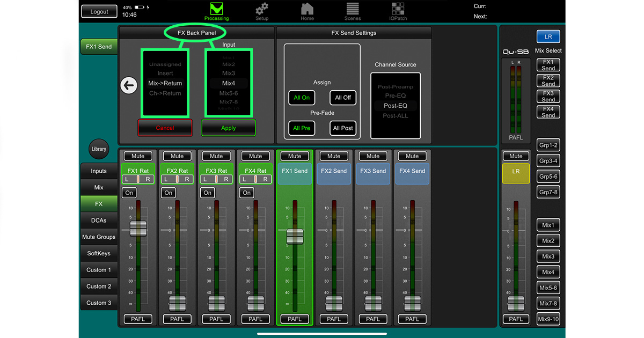Mute the FX1 Send channel
Viewport: 644px width, 338px height.
[x=295, y=156]
